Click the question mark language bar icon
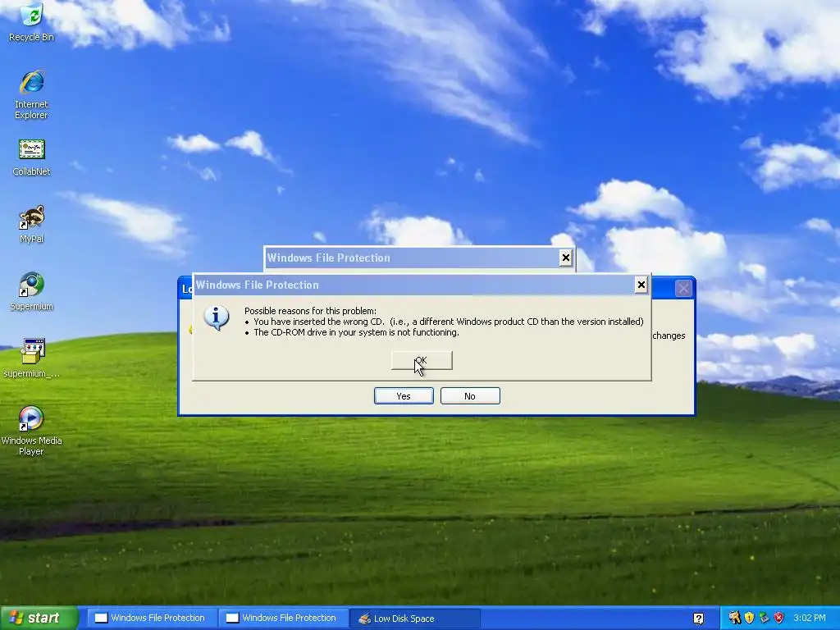 pos(698,619)
